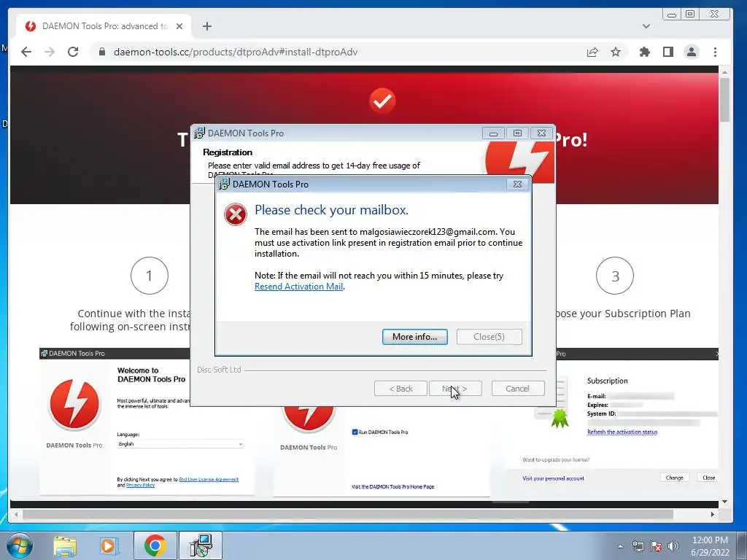Click the network tray icon
Screen dimensions: 747x560
pyautogui.click(x=638, y=546)
